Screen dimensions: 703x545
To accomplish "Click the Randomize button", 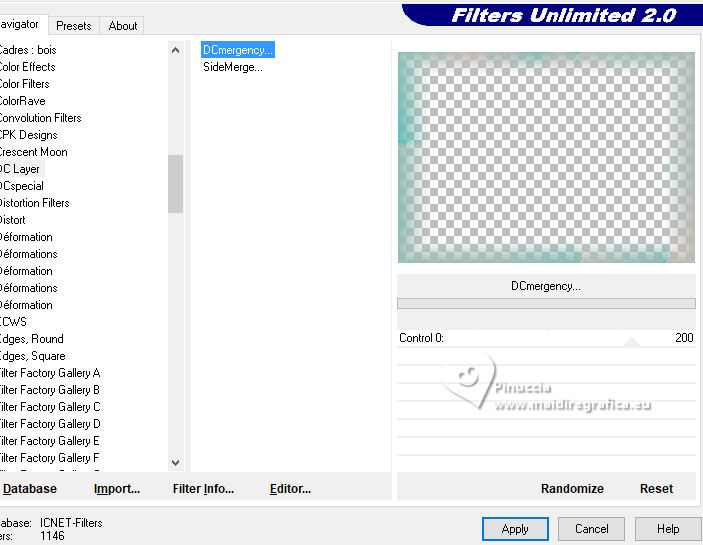I will 572,489.
